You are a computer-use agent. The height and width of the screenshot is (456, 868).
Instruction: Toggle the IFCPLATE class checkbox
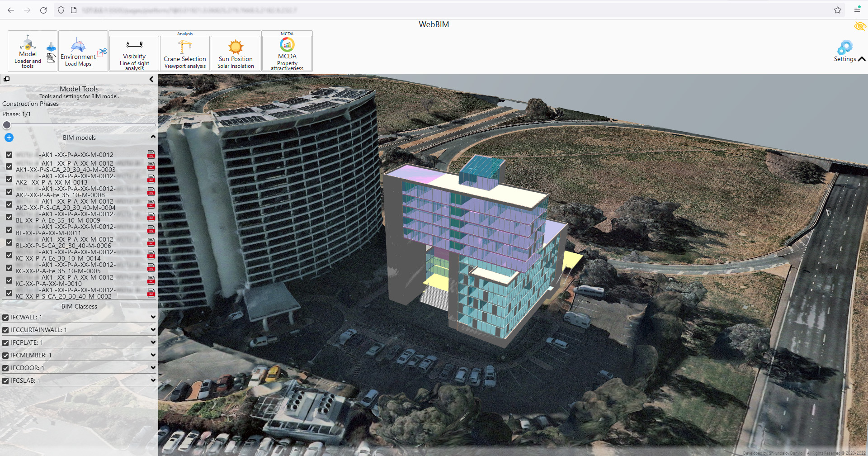pos(5,343)
